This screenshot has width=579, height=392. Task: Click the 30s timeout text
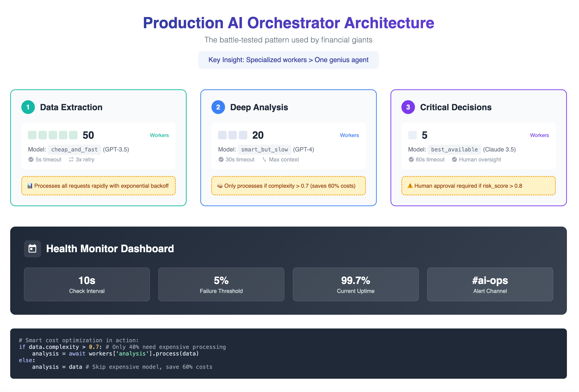[x=240, y=160]
